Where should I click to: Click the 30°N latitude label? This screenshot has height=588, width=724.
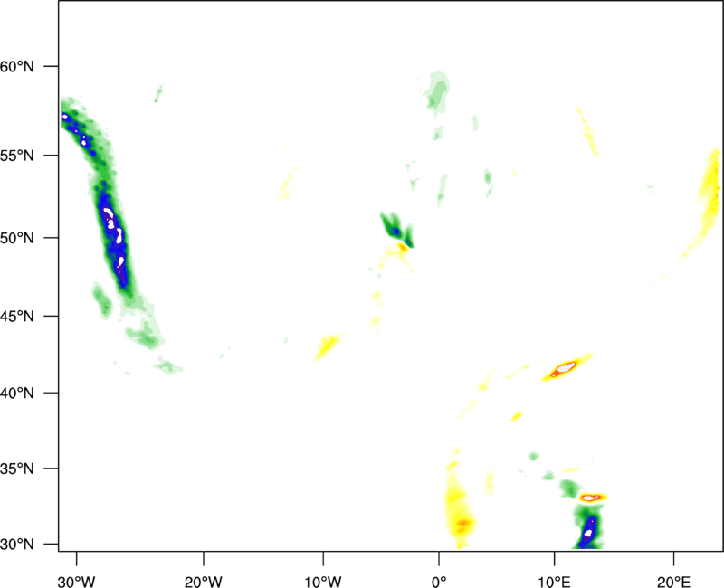[x=17, y=545]
